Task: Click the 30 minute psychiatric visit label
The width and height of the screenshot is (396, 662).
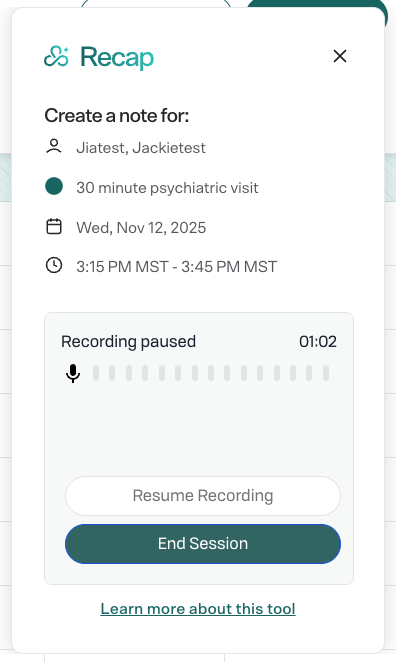Action: click(167, 187)
